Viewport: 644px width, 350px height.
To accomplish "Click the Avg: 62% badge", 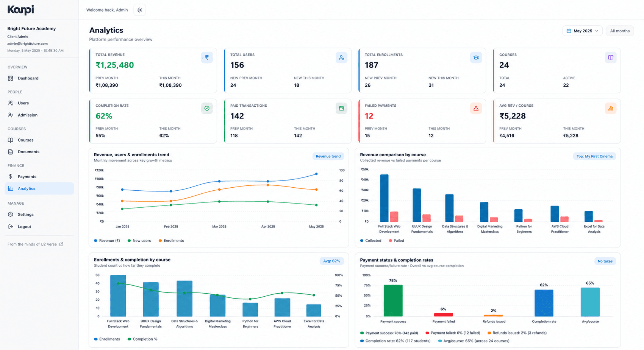I will (331, 261).
